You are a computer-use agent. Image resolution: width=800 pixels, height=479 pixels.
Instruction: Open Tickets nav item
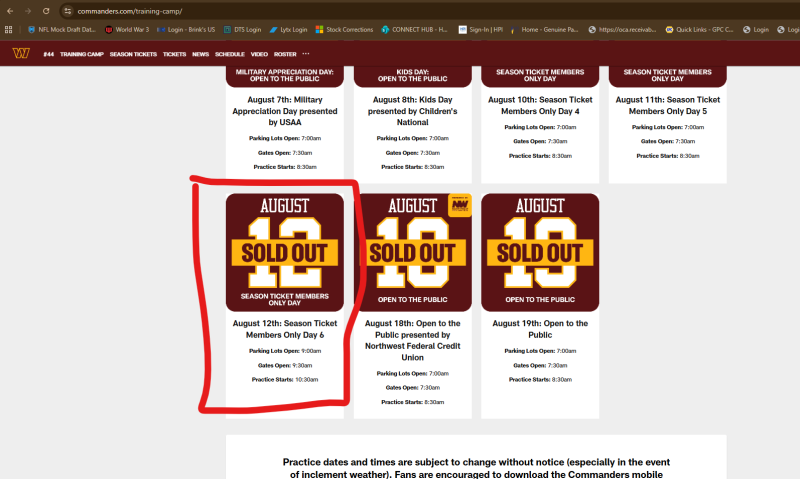pos(174,54)
